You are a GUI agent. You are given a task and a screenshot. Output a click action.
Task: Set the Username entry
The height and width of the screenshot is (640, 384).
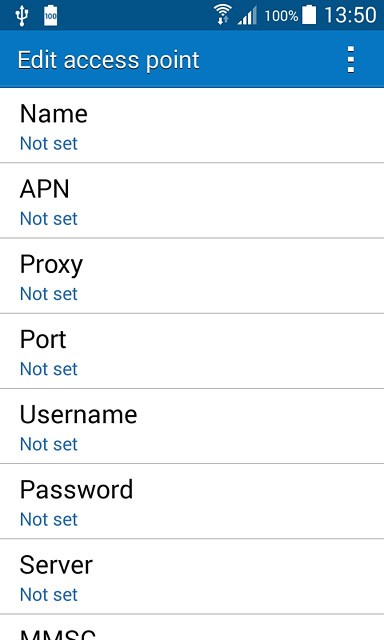[x=192, y=426]
